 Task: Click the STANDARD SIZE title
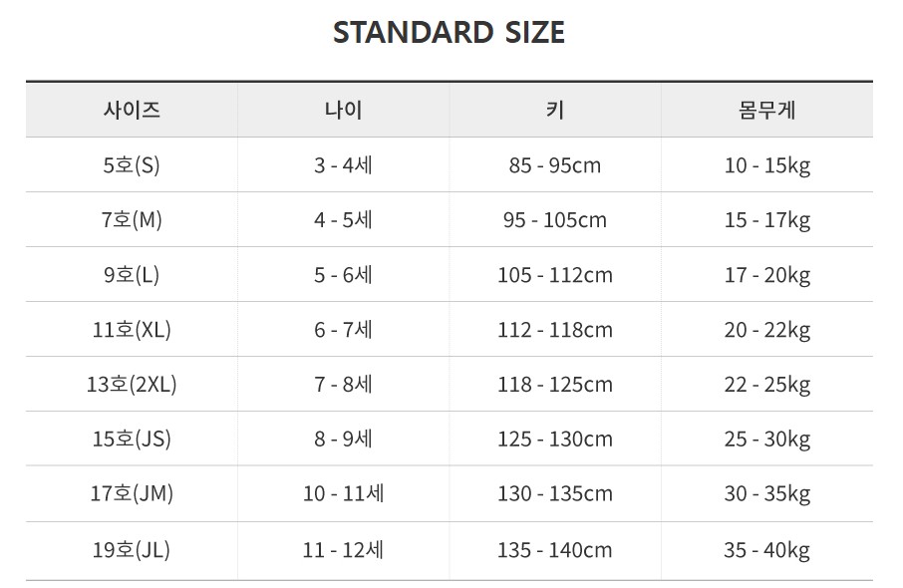(449, 33)
